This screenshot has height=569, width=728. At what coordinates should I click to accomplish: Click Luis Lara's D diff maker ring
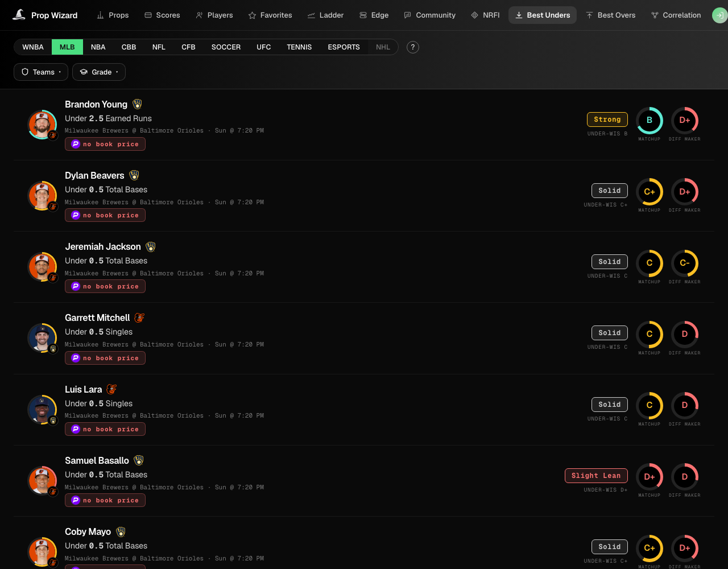685,406
